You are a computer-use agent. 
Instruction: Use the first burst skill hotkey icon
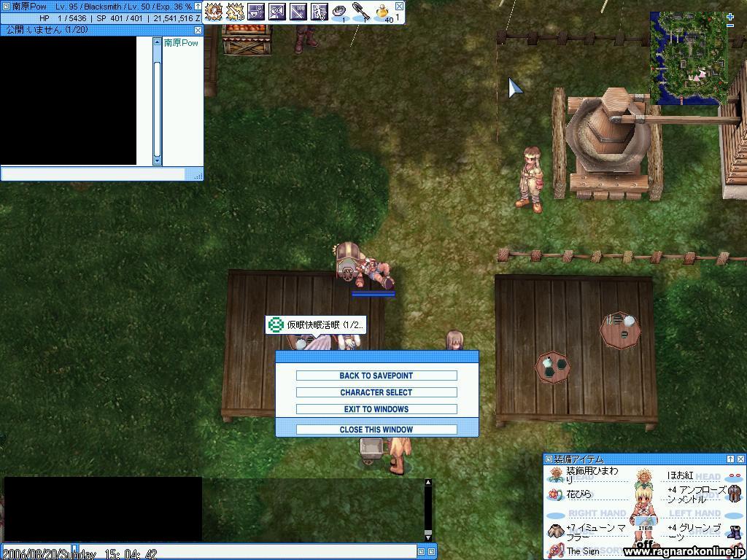pos(214,12)
